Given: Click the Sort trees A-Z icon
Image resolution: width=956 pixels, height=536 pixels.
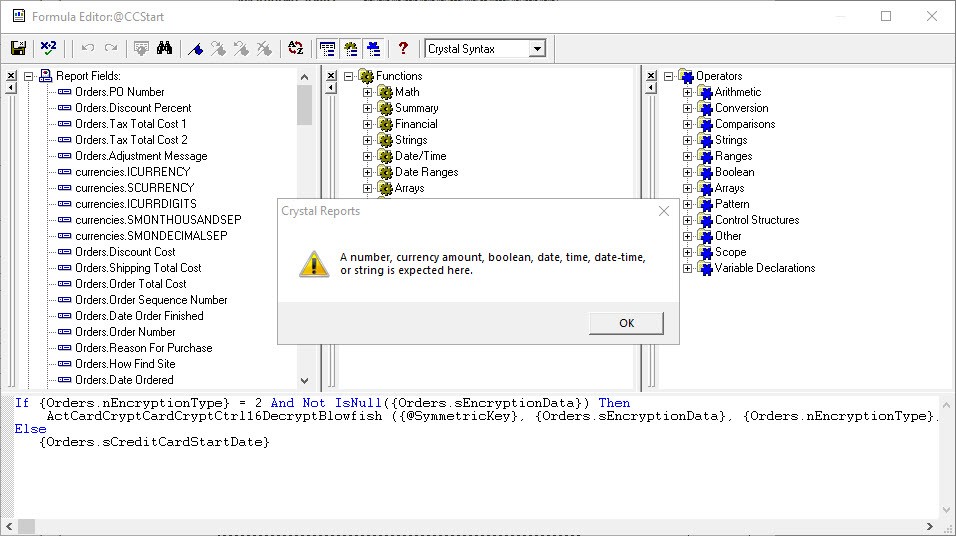Looking at the screenshot, I should 295,48.
